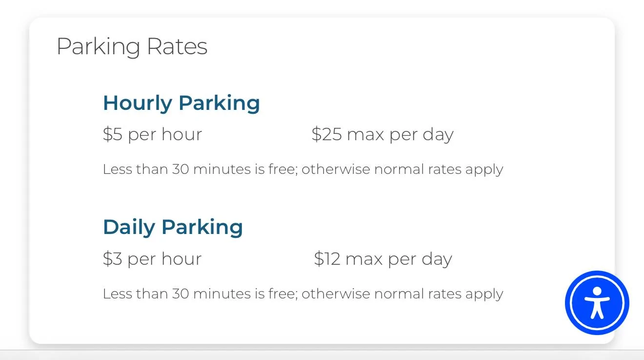The width and height of the screenshot is (644, 360).
Task: Select the Daily Parking heading
Action: (173, 228)
